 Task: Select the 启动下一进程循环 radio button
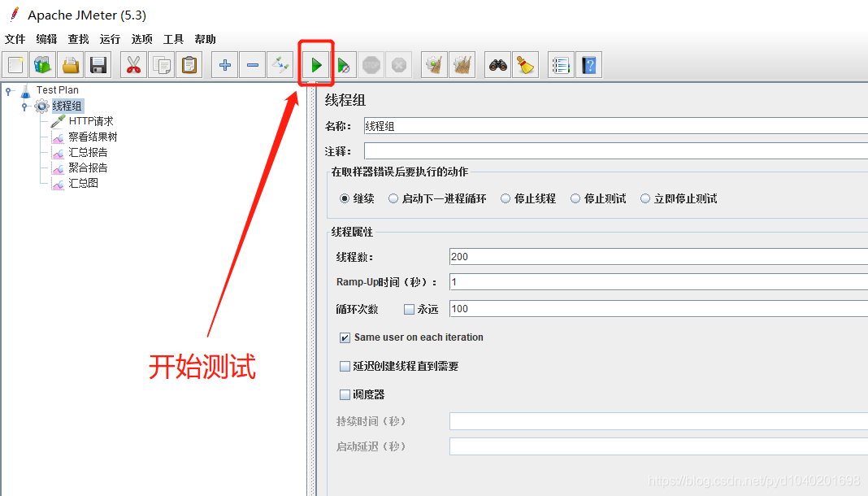click(x=393, y=198)
